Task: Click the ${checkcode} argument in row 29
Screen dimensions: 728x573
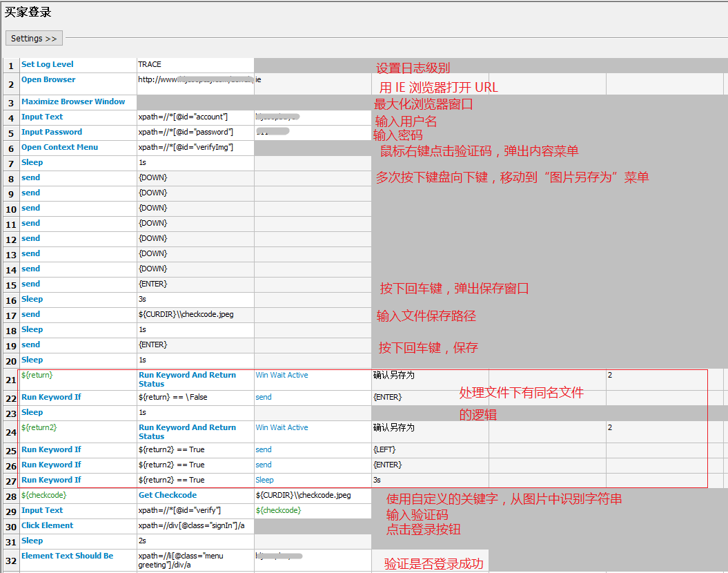Action: 313,511
